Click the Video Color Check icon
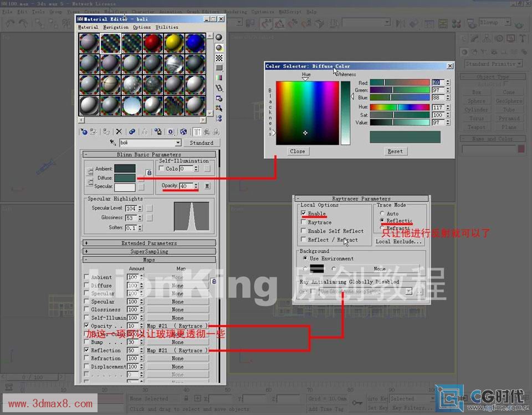Viewport: 532px width, 415px height. 219,78
